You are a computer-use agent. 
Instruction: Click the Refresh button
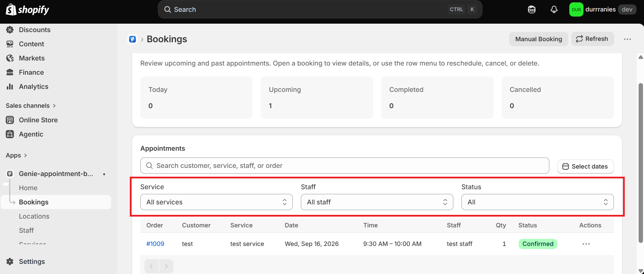tap(593, 39)
